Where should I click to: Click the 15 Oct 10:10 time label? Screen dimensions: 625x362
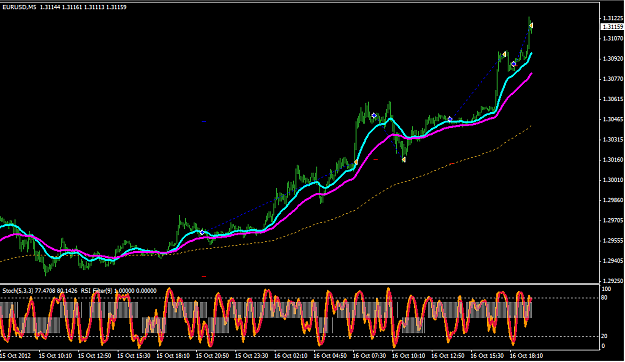(55, 355)
